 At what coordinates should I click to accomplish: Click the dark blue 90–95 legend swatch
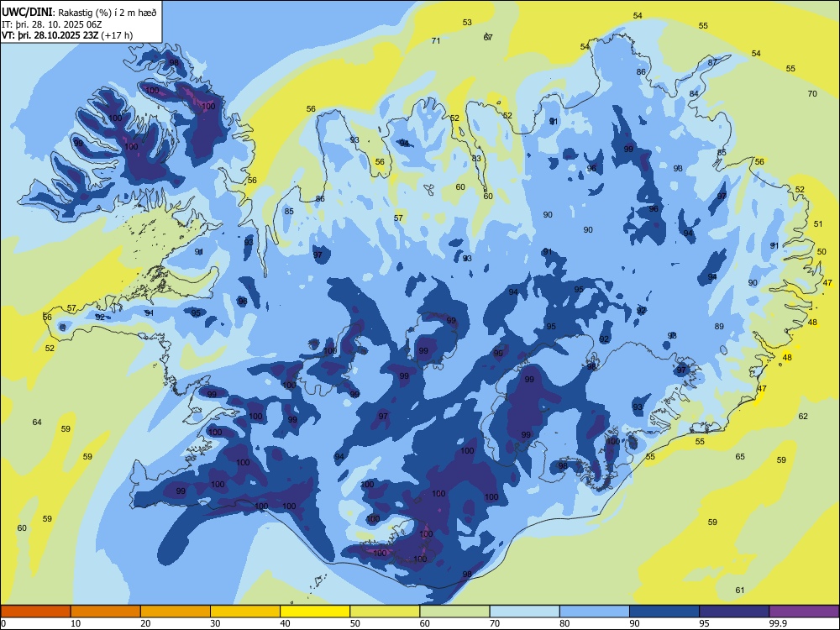(x=664, y=612)
